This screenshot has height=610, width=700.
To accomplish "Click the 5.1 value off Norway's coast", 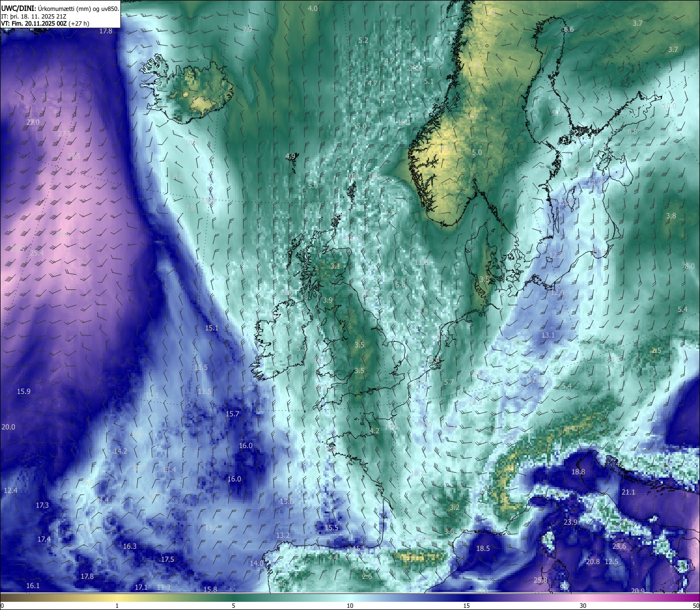I will [x=428, y=81].
